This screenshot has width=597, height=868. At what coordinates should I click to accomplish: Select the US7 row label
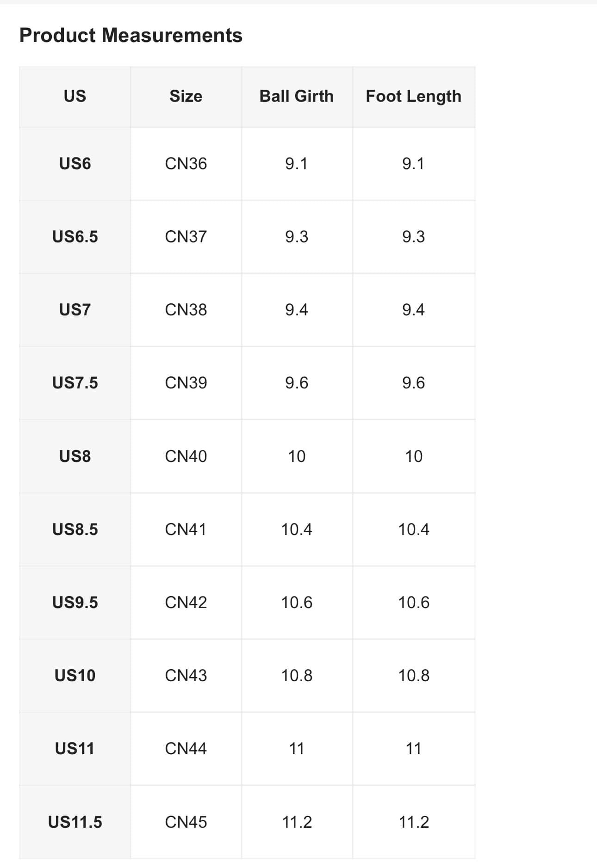tap(75, 310)
